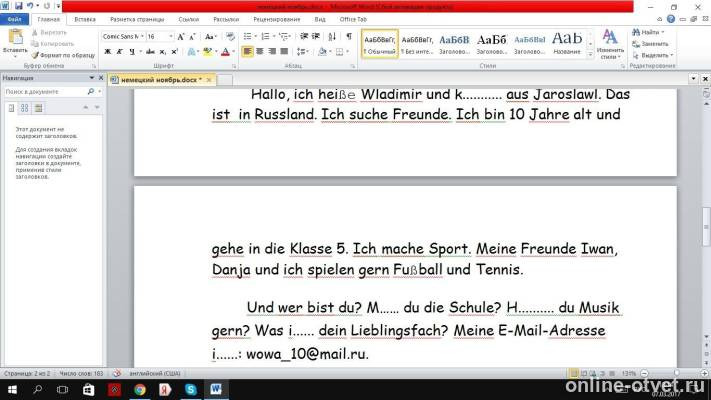711x400 pixels.
Task: Switch to the Office Tab ribbon tab
Action: pos(353,20)
